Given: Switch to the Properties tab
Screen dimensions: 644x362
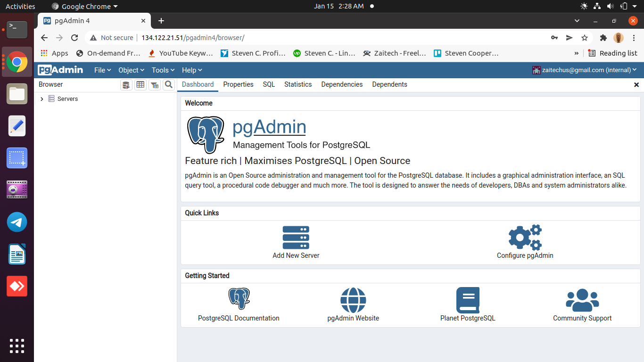Looking at the screenshot, I should pos(238,84).
